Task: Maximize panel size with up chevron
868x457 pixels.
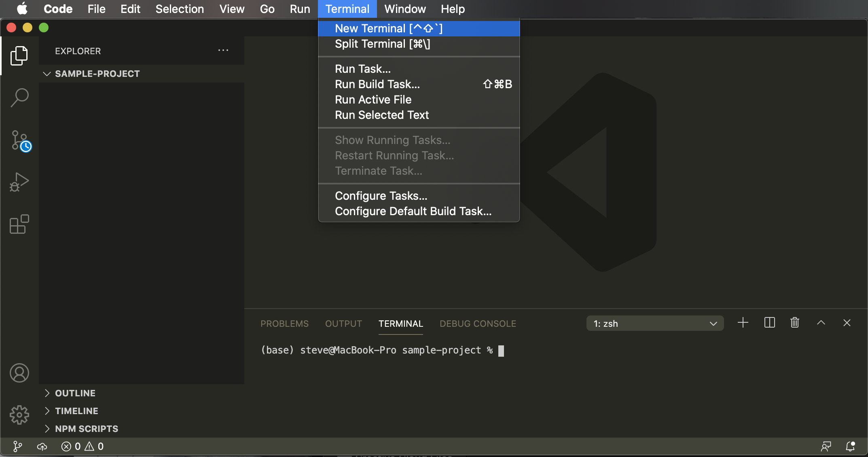Action: [x=821, y=323]
